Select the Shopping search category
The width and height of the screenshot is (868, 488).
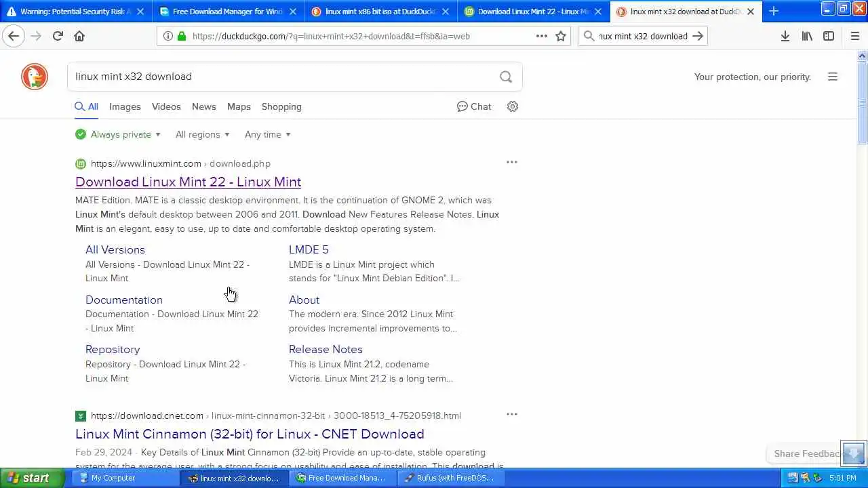click(x=281, y=106)
